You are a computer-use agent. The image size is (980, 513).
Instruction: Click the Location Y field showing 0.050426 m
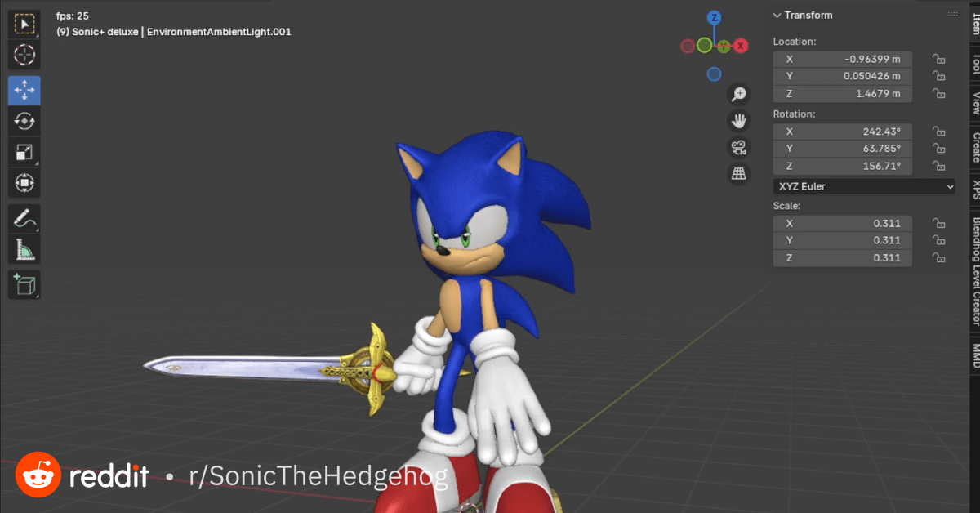pos(843,76)
